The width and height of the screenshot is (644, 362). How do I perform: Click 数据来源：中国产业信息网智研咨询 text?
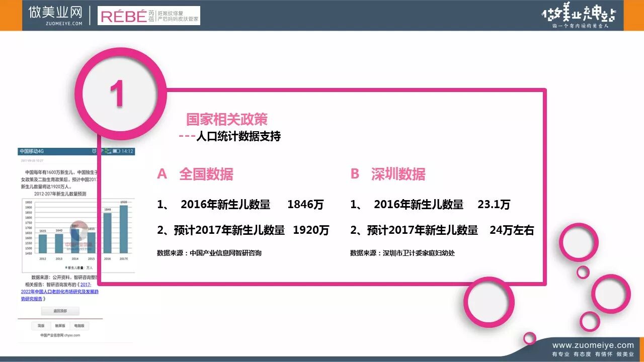(209, 253)
